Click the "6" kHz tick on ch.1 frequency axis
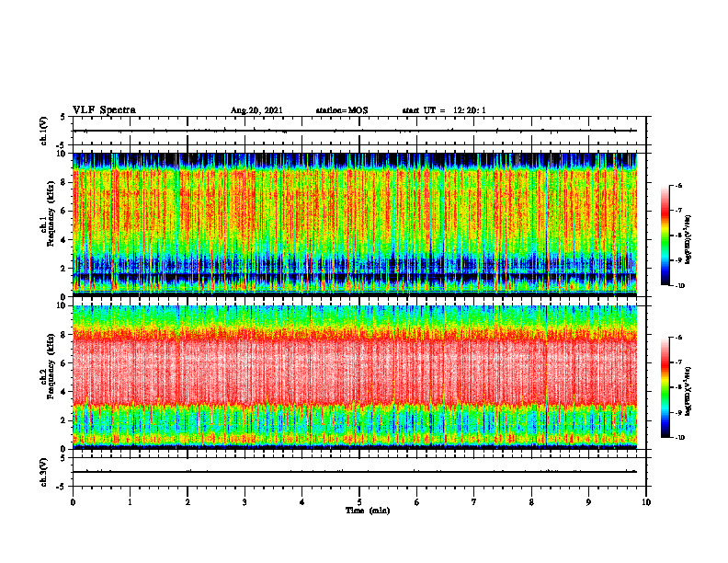 coord(64,211)
